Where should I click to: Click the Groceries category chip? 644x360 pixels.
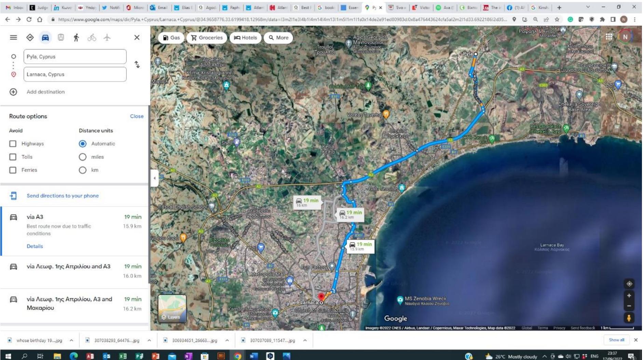[x=207, y=38]
